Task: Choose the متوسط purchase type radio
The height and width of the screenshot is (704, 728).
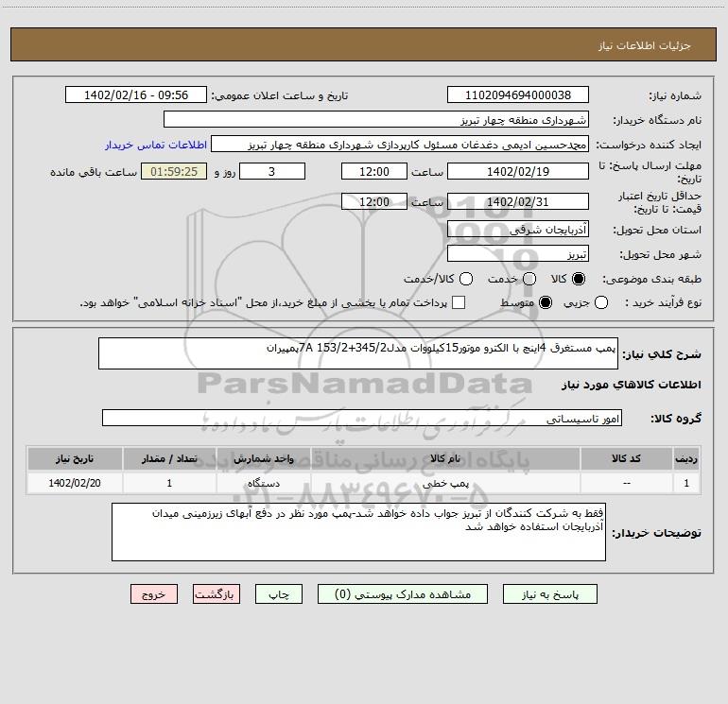Action: [x=546, y=302]
